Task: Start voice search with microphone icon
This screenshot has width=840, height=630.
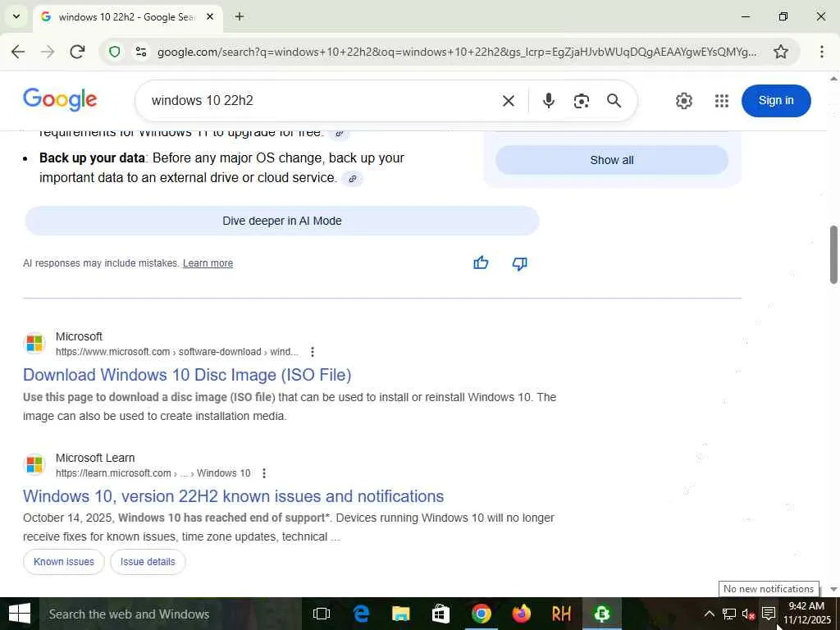Action: pyautogui.click(x=548, y=101)
